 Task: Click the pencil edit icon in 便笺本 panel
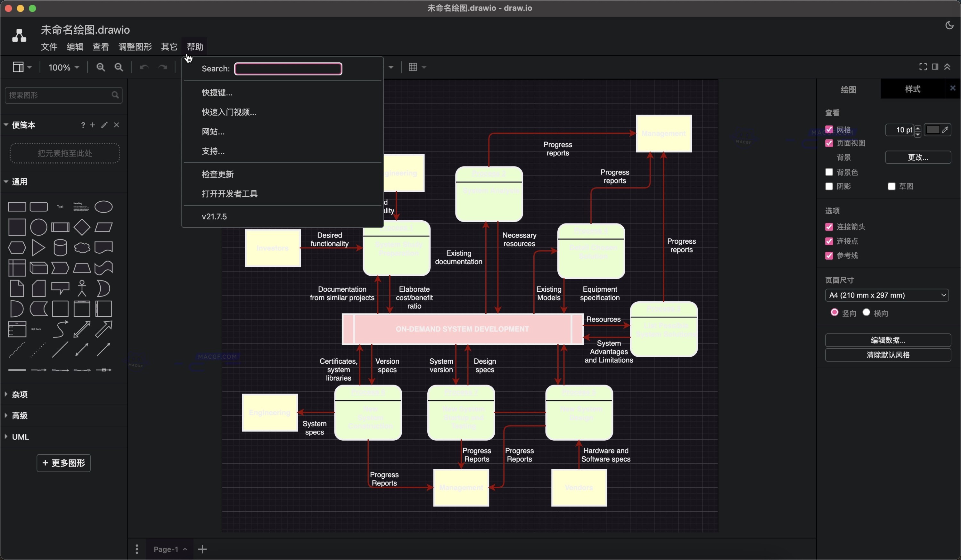[104, 125]
